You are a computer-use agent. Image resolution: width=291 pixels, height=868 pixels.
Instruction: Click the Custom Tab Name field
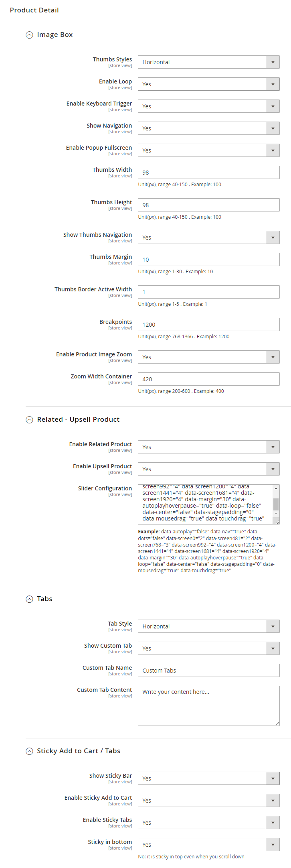click(208, 671)
